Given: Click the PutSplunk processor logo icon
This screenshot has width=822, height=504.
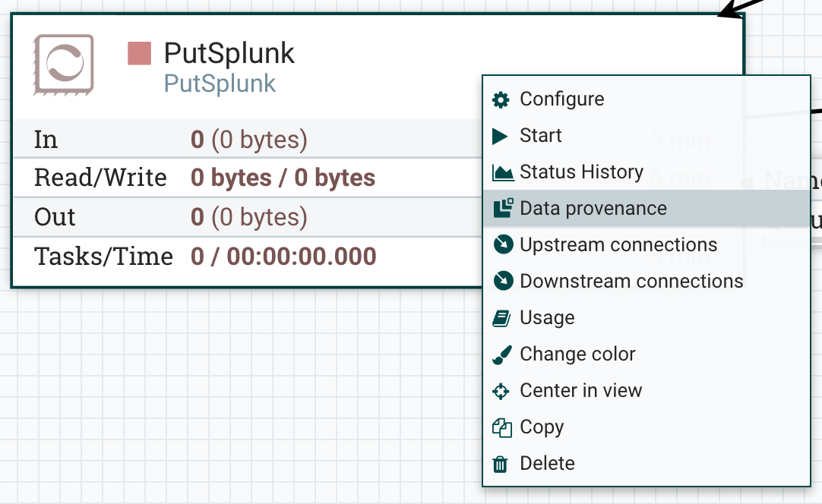Looking at the screenshot, I should click(63, 65).
